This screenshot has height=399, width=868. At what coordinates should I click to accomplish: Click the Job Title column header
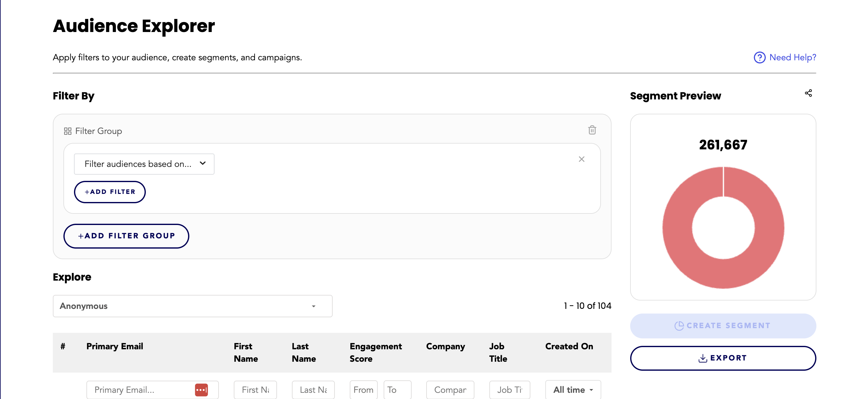[x=498, y=352]
